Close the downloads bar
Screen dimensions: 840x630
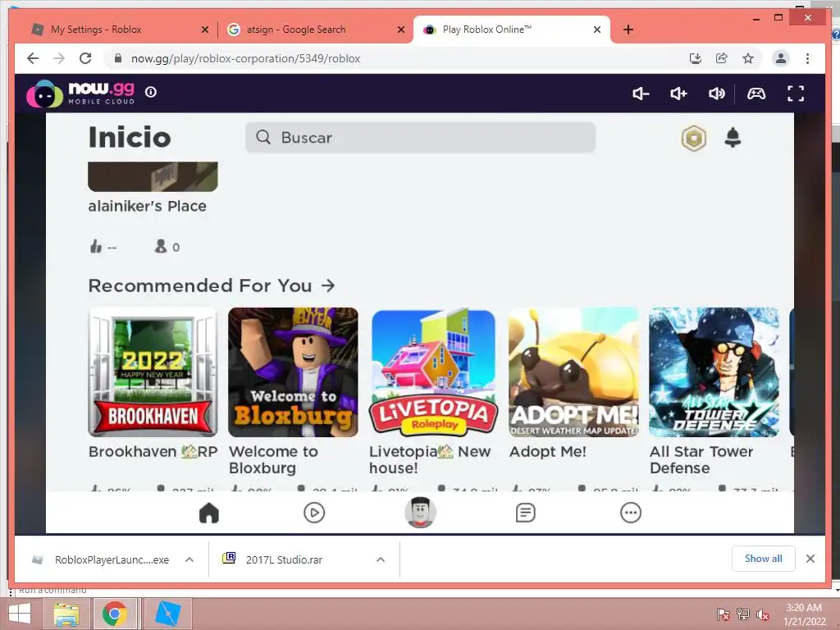(x=810, y=559)
